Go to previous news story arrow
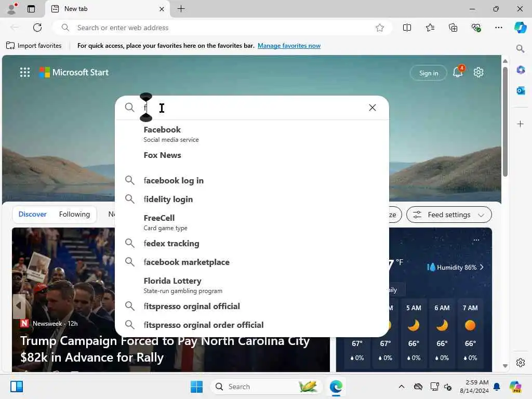 (19, 305)
